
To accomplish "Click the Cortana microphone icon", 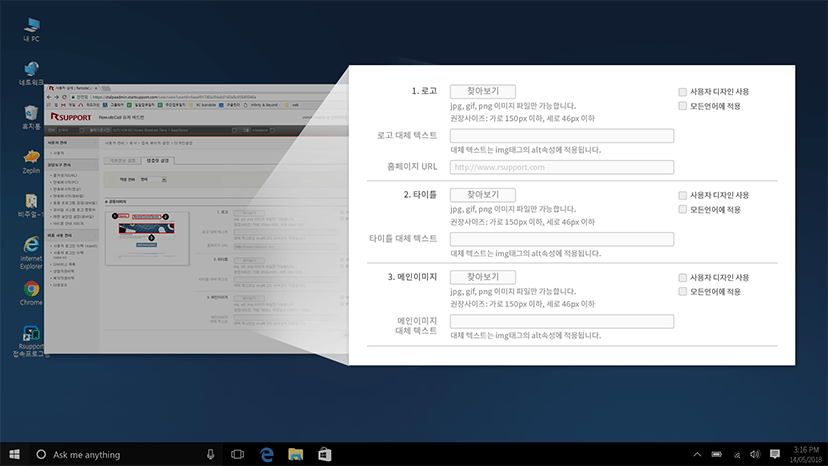I will (x=210, y=454).
